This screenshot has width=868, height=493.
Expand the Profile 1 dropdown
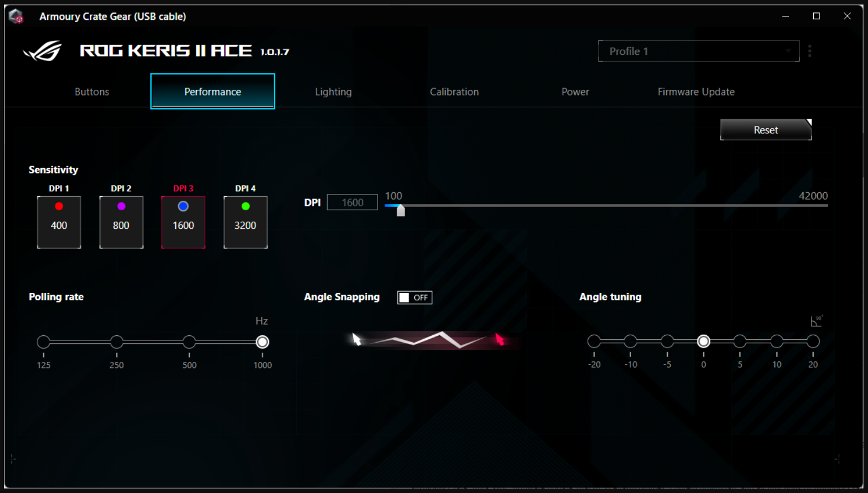pyautogui.click(x=698, y=51)
